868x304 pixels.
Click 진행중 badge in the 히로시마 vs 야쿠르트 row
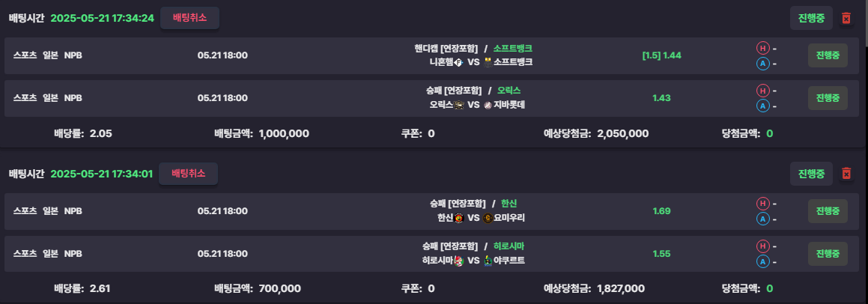coord(828,254)
